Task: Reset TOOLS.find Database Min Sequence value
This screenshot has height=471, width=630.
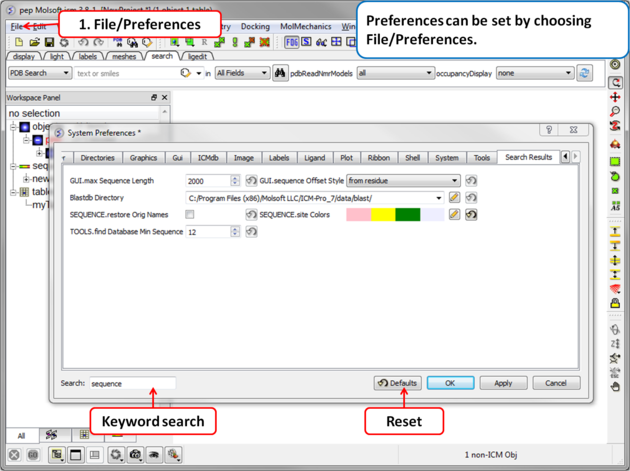Action: [251, 231]
